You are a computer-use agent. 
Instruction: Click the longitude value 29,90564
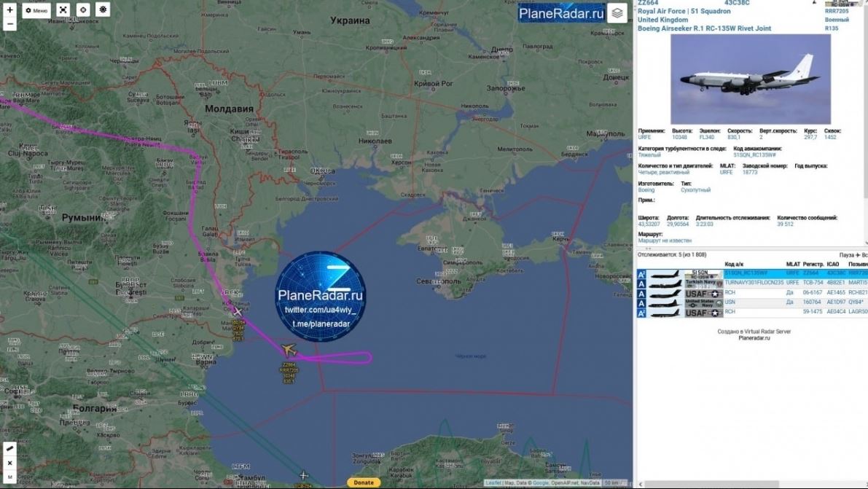[x=678, y=224]
